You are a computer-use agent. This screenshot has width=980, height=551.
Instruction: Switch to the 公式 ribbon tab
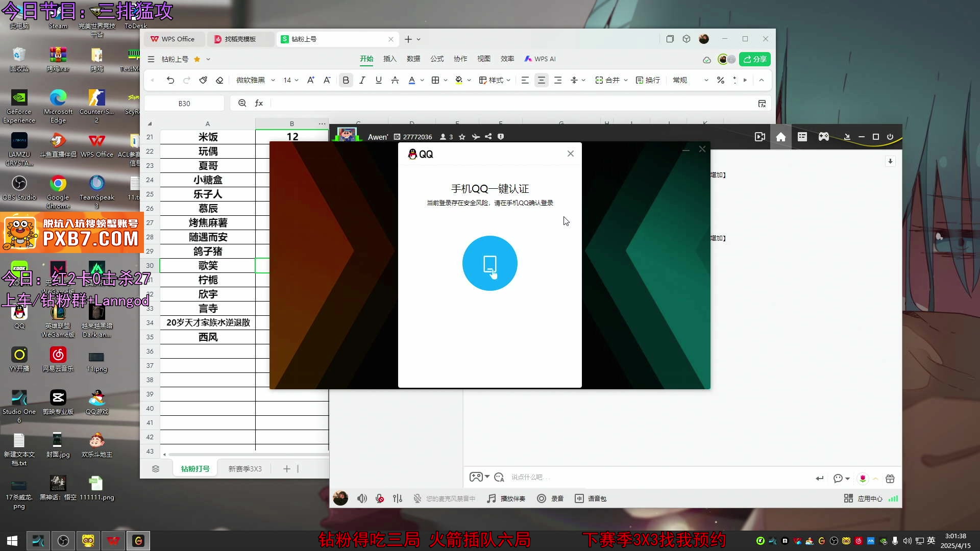pos(436,59)
